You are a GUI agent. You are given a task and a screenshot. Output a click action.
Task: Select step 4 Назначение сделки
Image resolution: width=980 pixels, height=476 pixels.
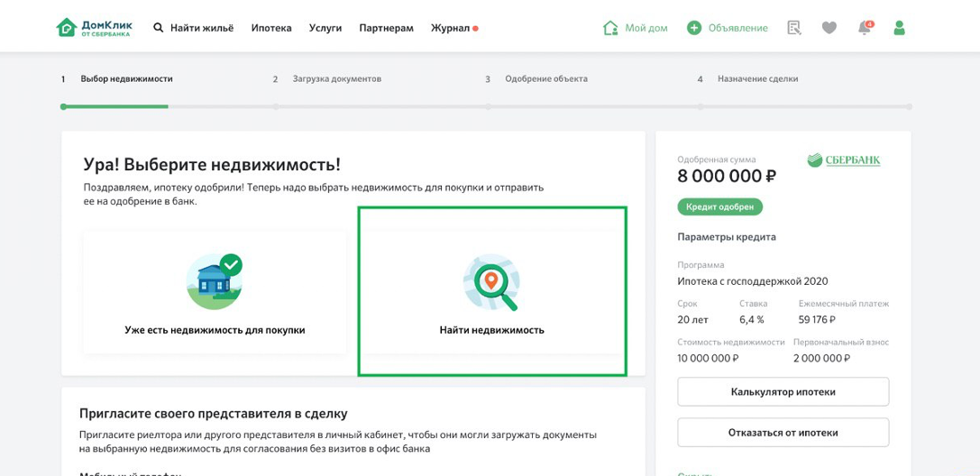pos(757,79)
